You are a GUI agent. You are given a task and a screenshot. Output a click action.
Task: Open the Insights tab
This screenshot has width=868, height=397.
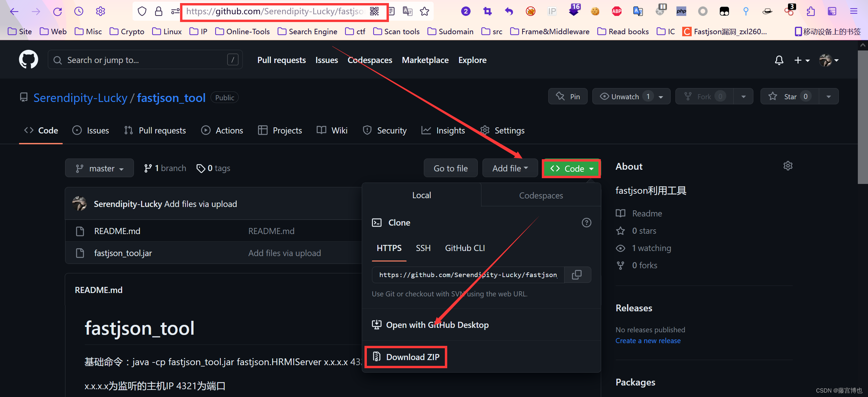pos(443,130)
